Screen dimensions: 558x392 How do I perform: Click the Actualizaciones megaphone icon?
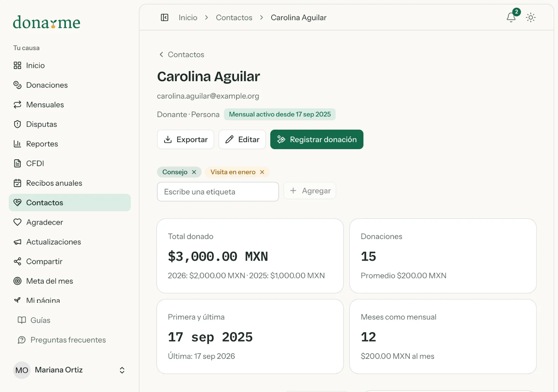17,242
